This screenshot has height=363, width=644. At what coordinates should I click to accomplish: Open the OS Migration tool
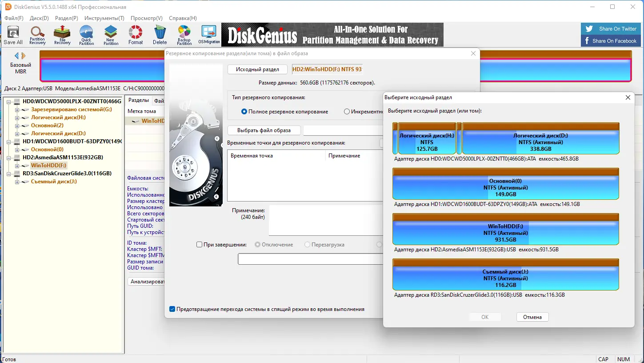click(209, 35)
